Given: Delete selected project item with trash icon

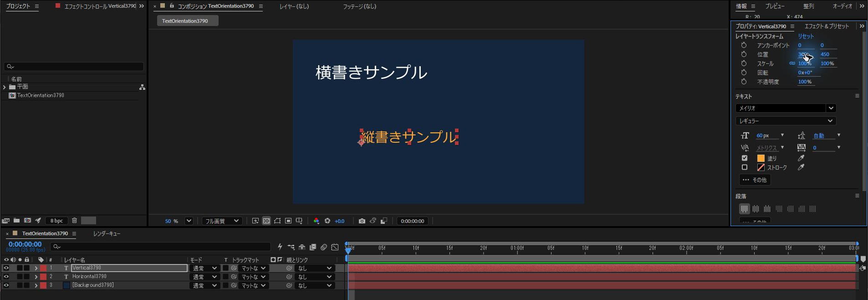Looking at the screenshot, I should [75, 221].
